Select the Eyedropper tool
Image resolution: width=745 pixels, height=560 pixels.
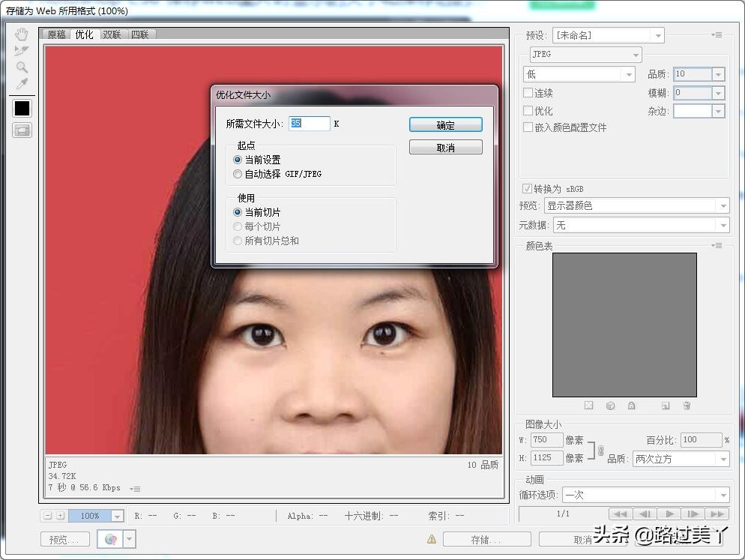[22, 84]
